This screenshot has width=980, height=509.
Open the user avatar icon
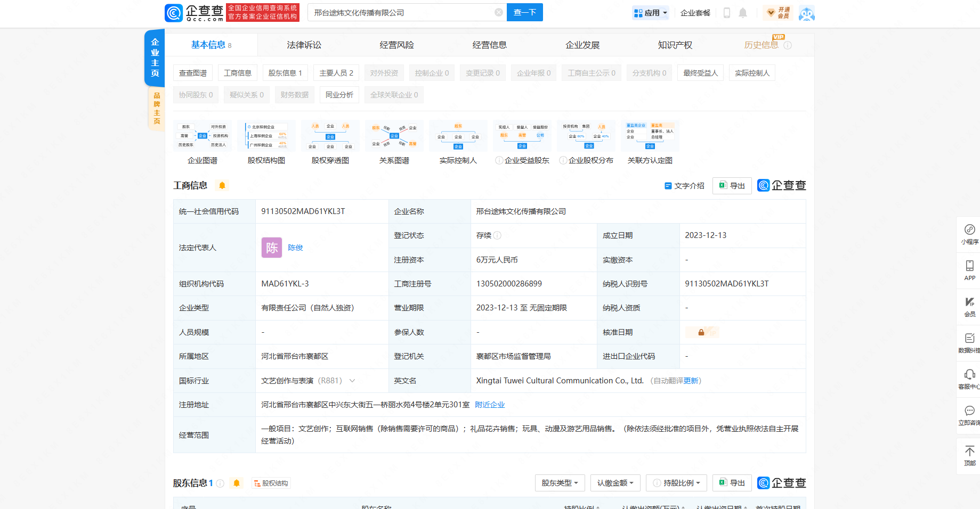click(806, 13)
